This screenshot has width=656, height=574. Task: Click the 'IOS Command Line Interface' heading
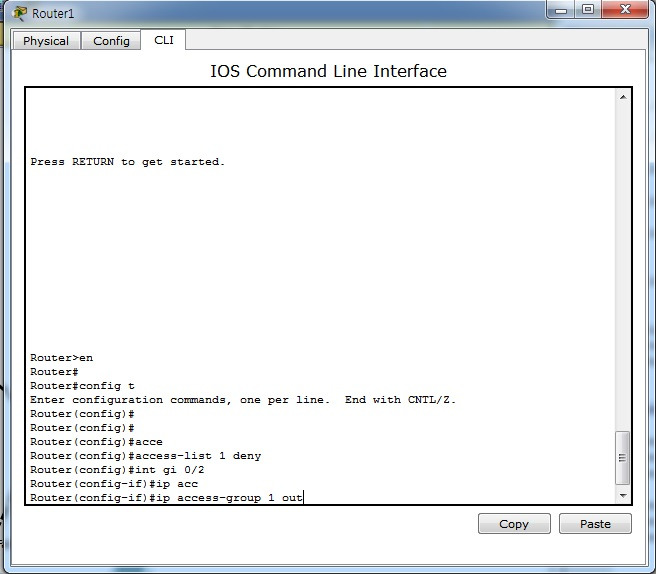[x=328, y=71]
